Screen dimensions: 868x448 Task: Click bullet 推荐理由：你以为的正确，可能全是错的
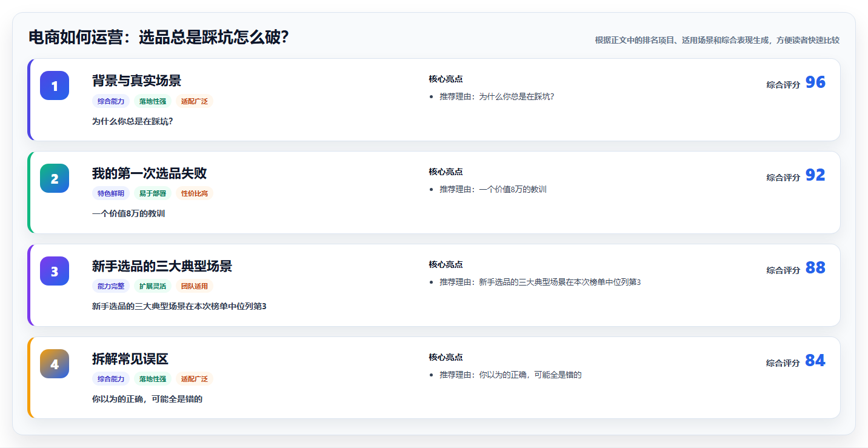pos(510,375)
